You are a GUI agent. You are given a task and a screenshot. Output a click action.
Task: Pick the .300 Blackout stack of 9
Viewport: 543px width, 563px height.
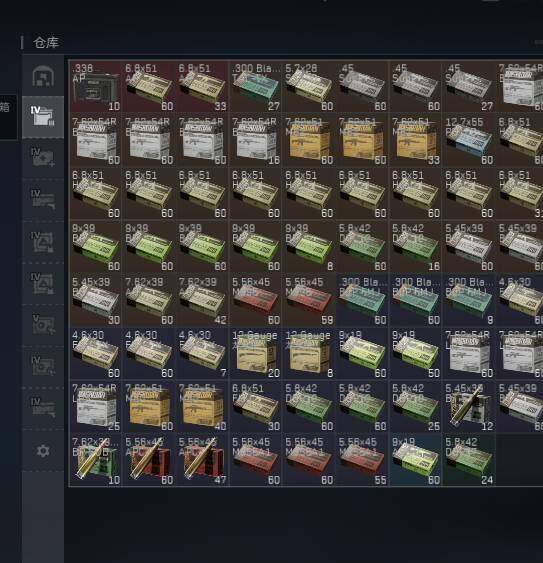coord(469,300)
